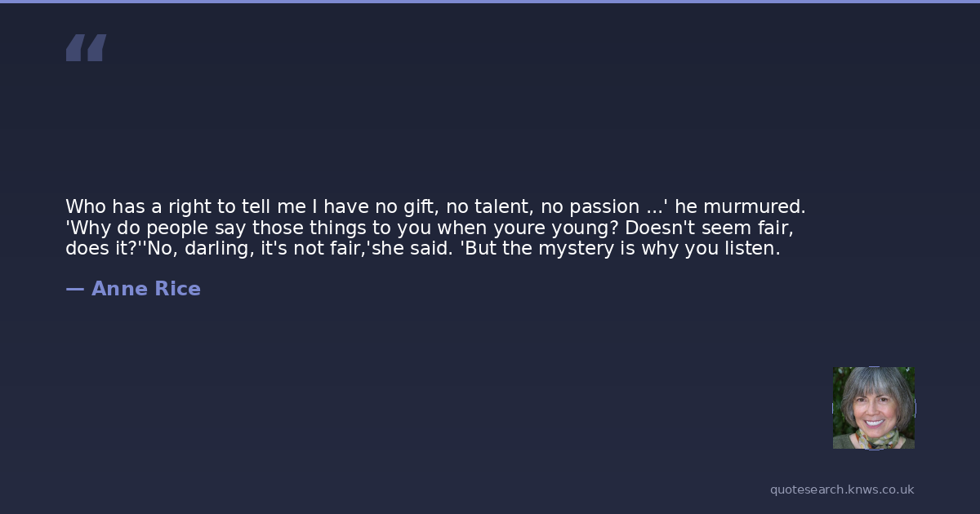
Task: Click the purple accent bar at top
Action: click(490, 2)
